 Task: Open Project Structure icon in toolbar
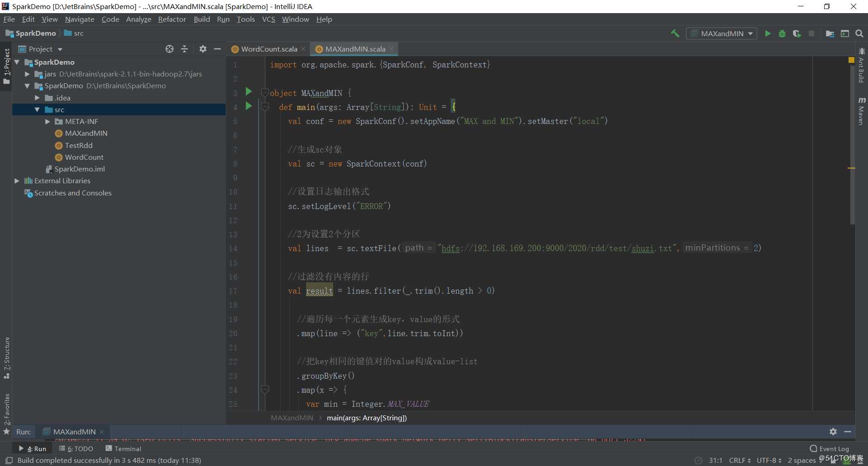pyautogui.click(x=830, y=33)
